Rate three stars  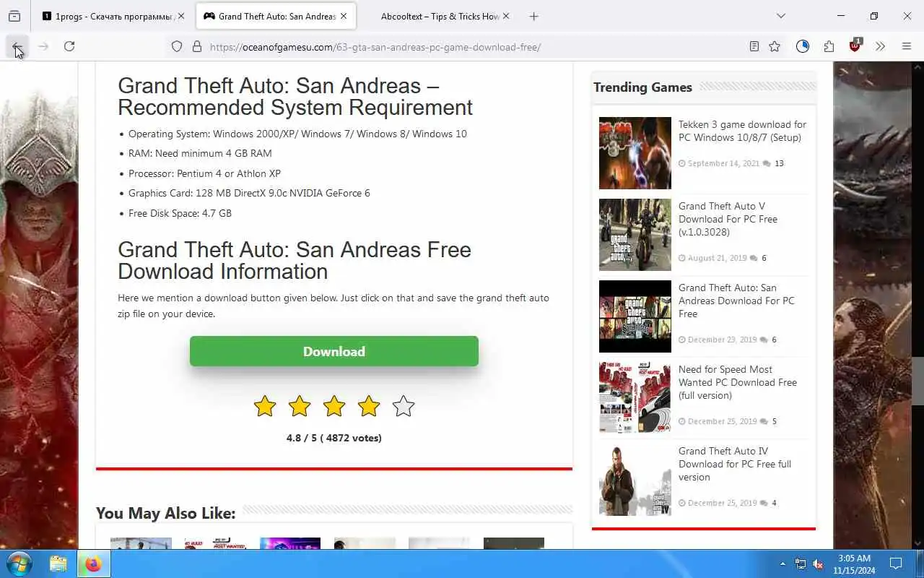334,406
